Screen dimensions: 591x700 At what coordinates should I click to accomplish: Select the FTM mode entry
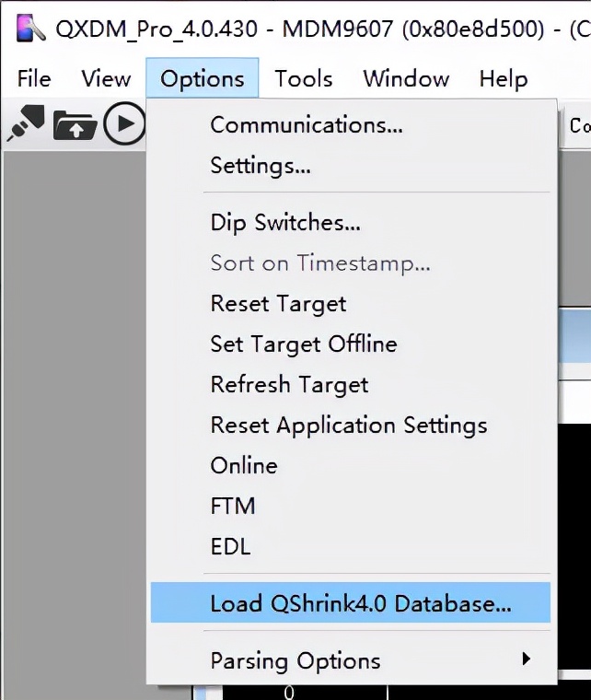[x=350, y=507]
